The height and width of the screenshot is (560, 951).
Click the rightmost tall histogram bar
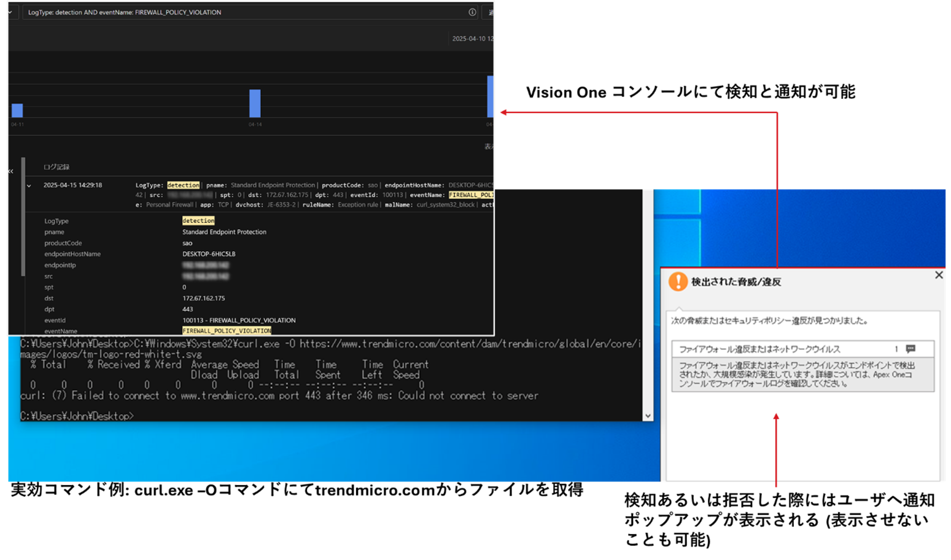click(490, 96)
